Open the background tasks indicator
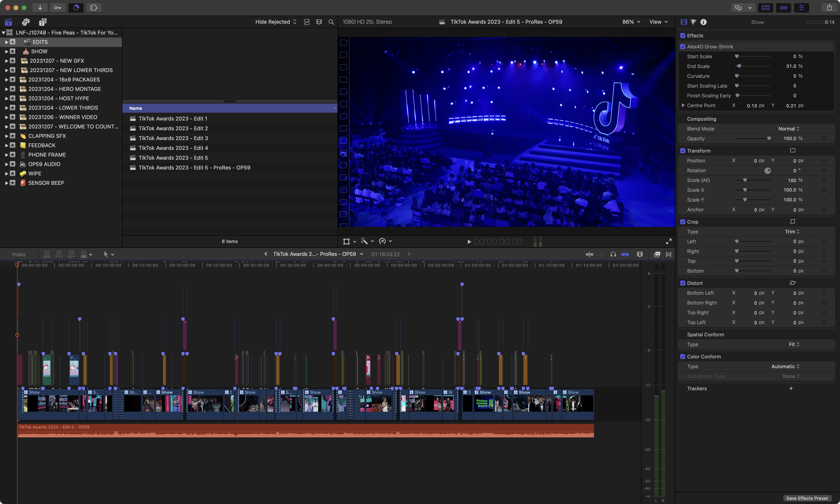Screen dimensions: 840x504 point(76,8)
